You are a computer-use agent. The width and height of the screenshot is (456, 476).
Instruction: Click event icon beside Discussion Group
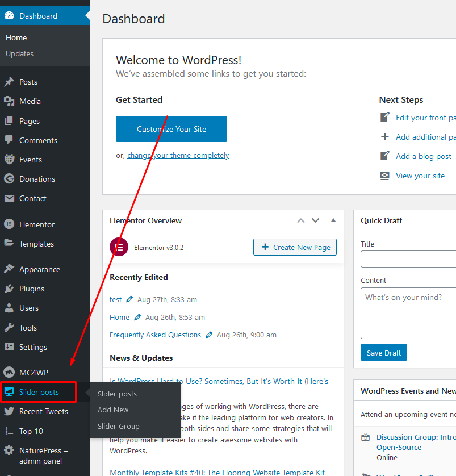(366, 437)
